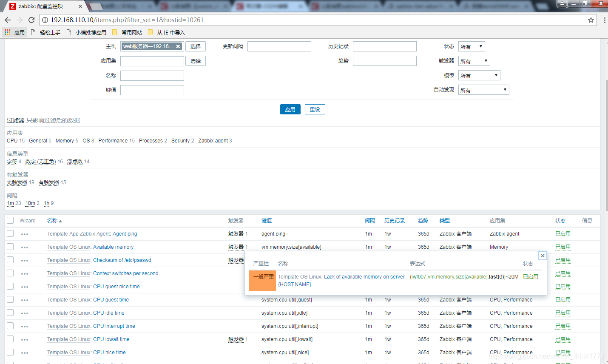Open wizard dots for CPU guest nice time
The width and height of the screenshot is (608, 364).
[25, 287]
